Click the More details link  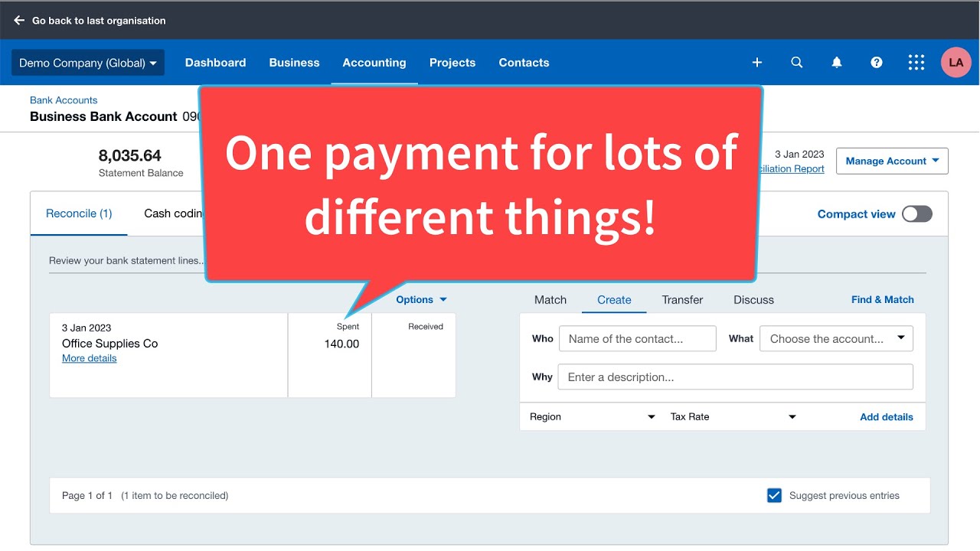click(90, 358)
